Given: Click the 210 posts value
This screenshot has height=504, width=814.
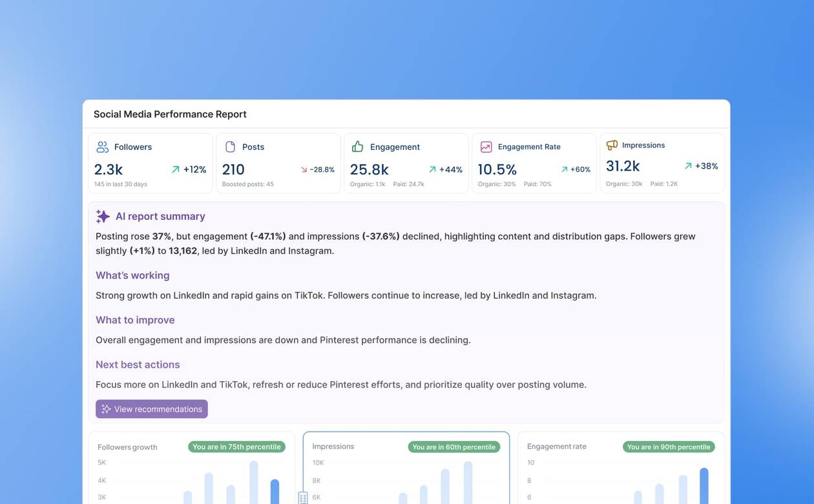Looking at the screenshot, I should [x=233, y=169].
